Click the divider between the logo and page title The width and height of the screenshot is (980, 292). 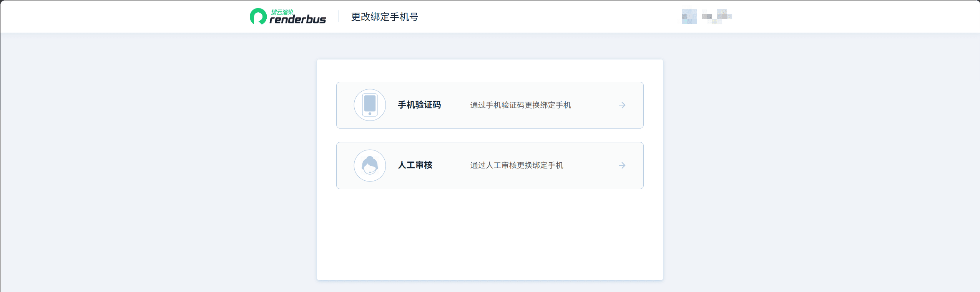tap(339, 16)
